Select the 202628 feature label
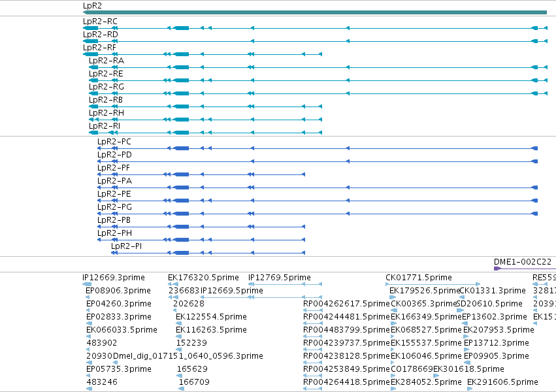Viewport: 556px width, 392px height. 189,304
